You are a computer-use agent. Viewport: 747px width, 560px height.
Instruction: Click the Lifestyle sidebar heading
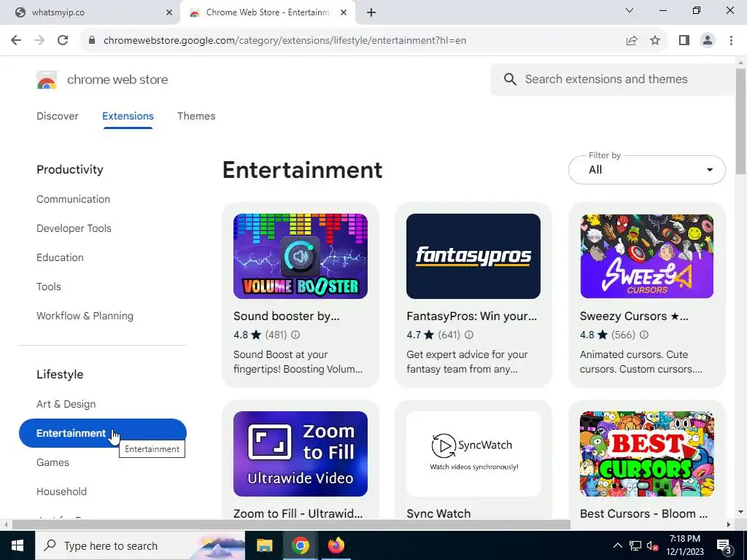click(x=60, y=374)
